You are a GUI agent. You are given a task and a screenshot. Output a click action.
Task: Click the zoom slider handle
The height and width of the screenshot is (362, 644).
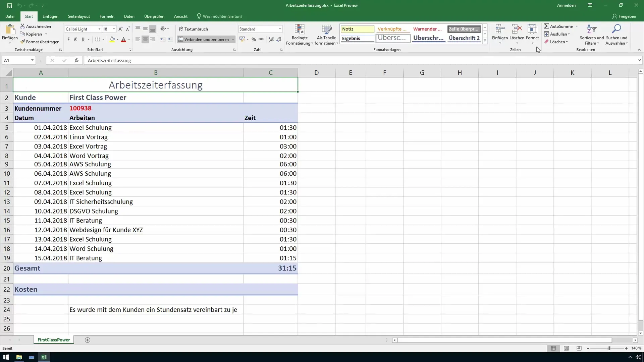coord(609,349)
